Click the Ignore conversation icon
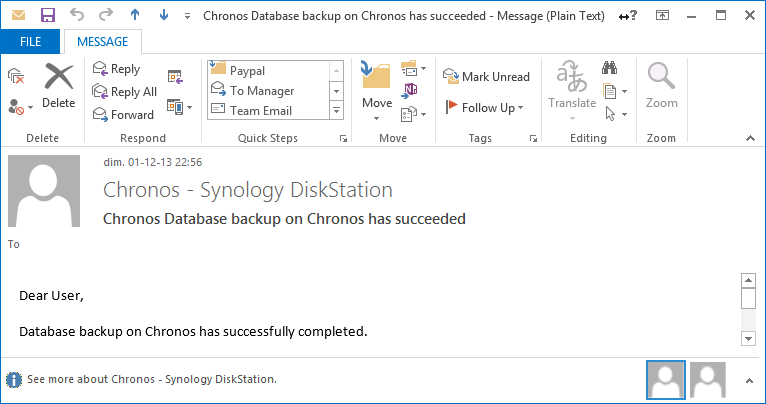The width and height of the screenshot is (766, 404). (16, 76)
